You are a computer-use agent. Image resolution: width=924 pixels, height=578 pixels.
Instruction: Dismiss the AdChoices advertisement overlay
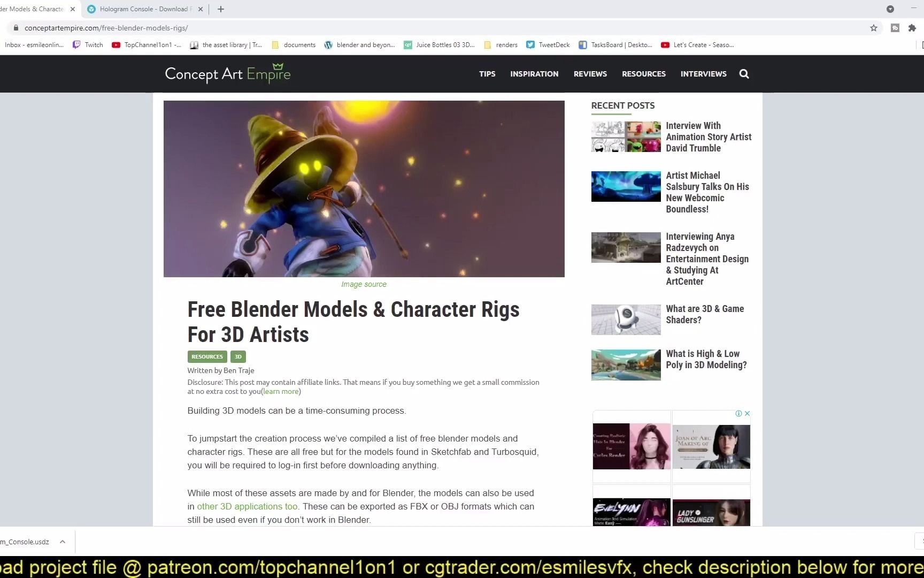pos(746,413)
